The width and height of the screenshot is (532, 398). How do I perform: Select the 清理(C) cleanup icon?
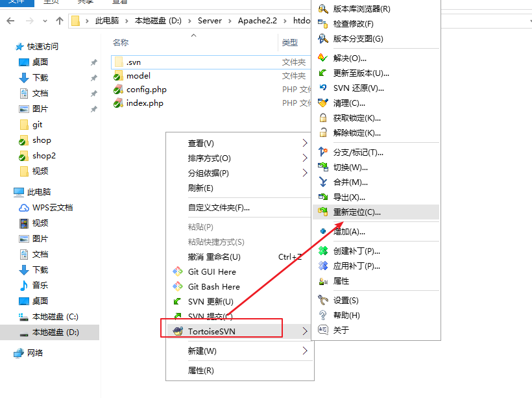click(x=323, y=103)
